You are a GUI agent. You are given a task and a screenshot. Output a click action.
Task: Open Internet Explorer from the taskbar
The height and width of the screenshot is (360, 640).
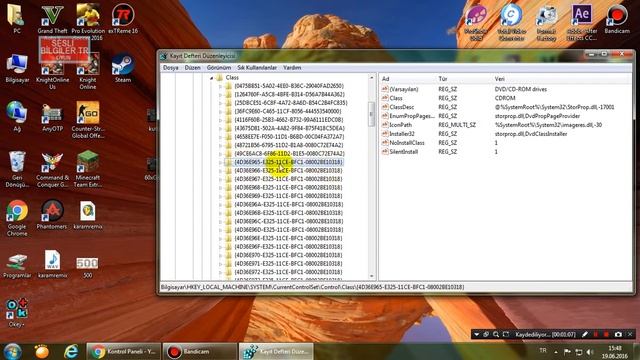coord(71,351)
